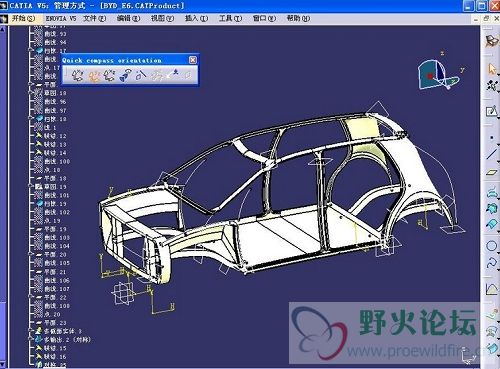500x369 pixels.
Task: Close the Quick compass orientation toolbar
Action: pos(193,60)
